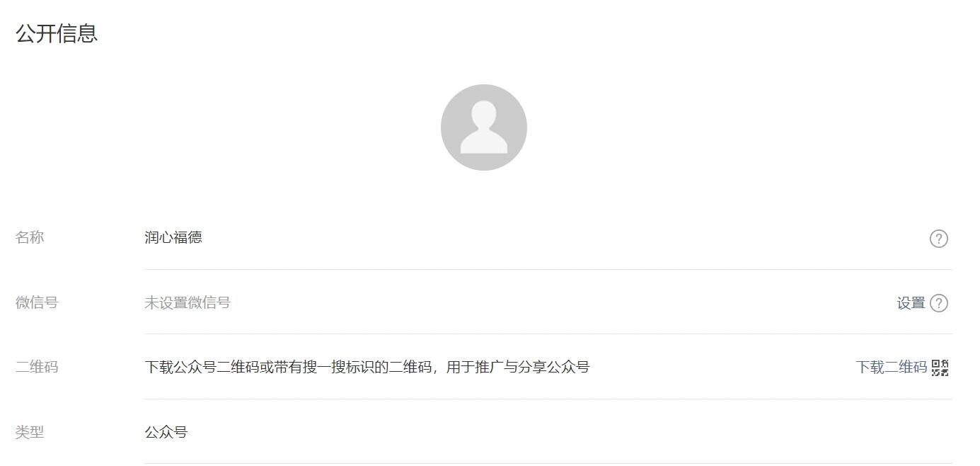Click the 微信号 field label
980x466 pixels.
(x=37, y=303)
